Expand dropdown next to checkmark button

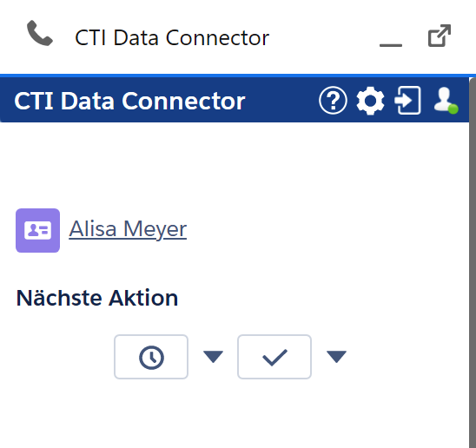336,357
